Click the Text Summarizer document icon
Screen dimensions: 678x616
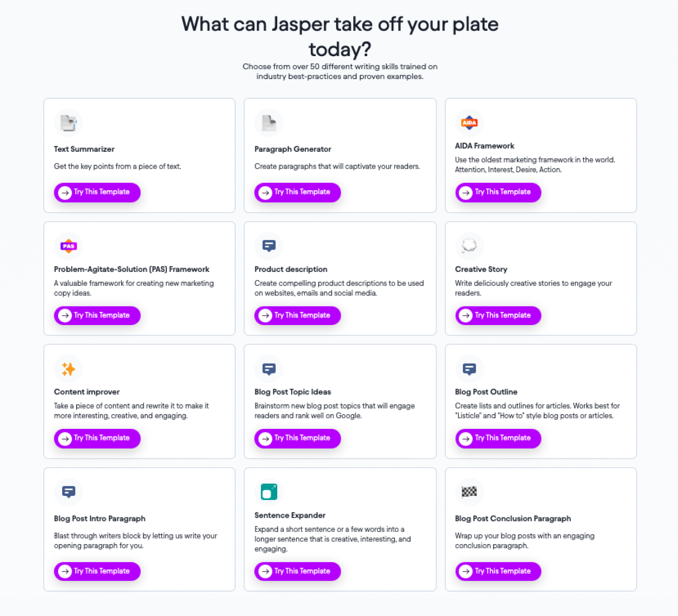coord(68,123)
